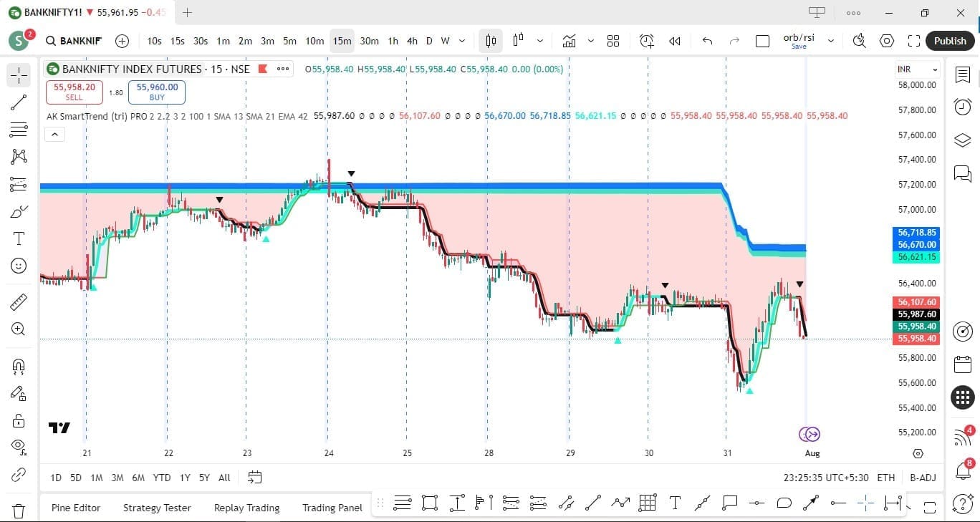
Task: Click the chart layout square icon
Action: tap(763, 41)
